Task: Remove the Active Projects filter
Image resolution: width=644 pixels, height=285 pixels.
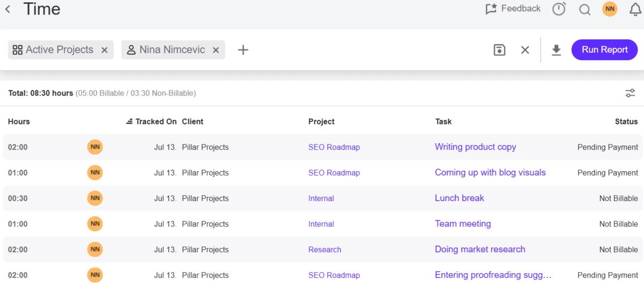Action: tap(105, 50)
